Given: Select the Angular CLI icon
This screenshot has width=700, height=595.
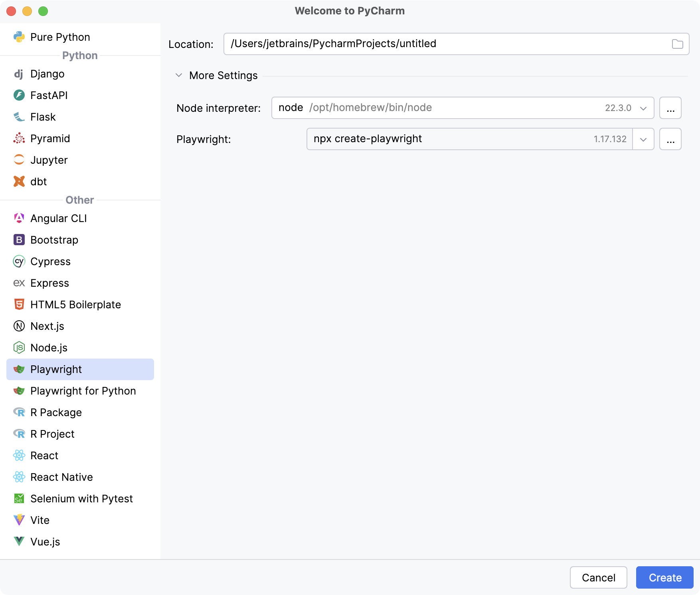Looking at the screenshot, I should pyautogui.click(x=19, y=218).
